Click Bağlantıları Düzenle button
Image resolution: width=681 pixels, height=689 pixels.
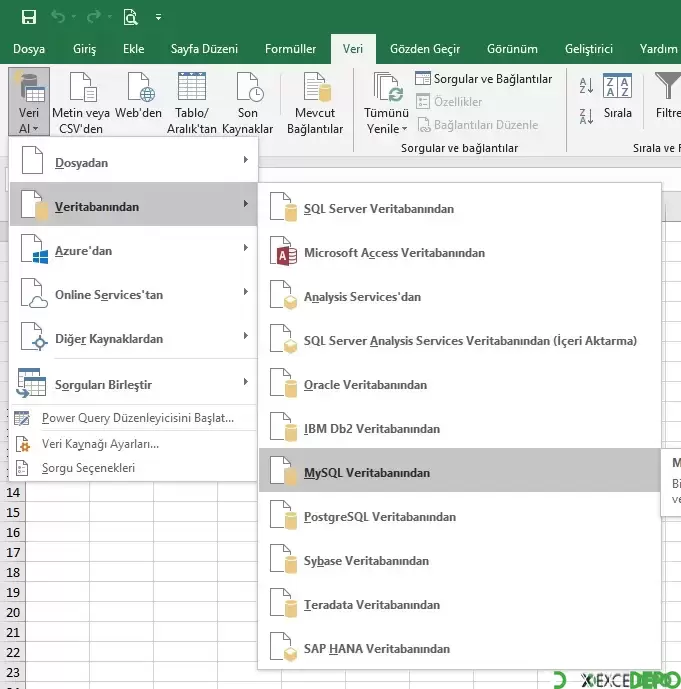pos(477,125)
